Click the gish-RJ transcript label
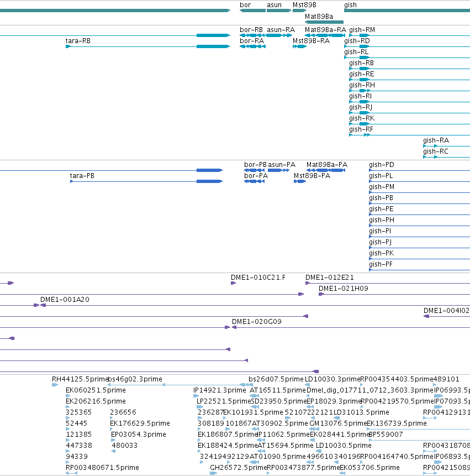This screenshot has width=470, height=476. point(361,107)
